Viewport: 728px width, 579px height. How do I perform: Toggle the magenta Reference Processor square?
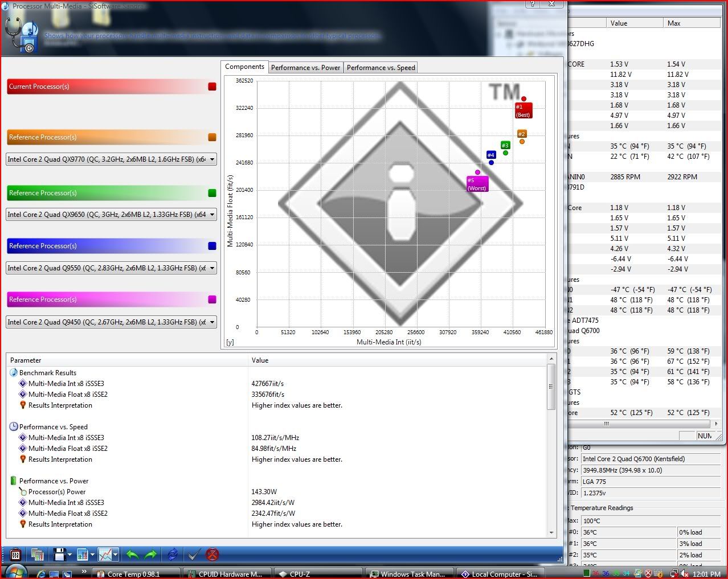coord(212,299)
